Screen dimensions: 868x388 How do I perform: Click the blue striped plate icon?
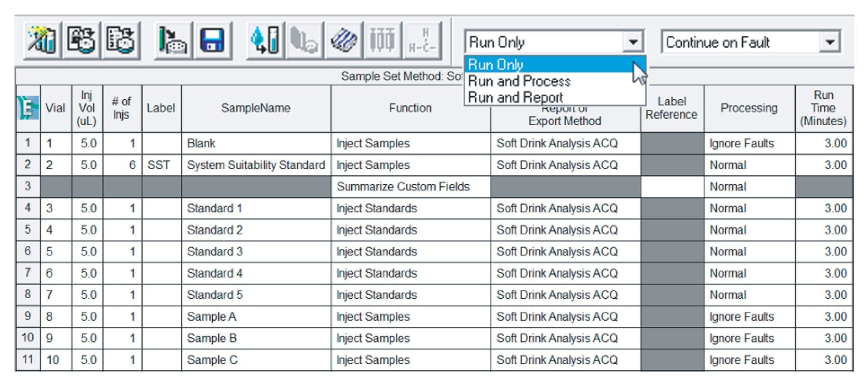[344, 40]
